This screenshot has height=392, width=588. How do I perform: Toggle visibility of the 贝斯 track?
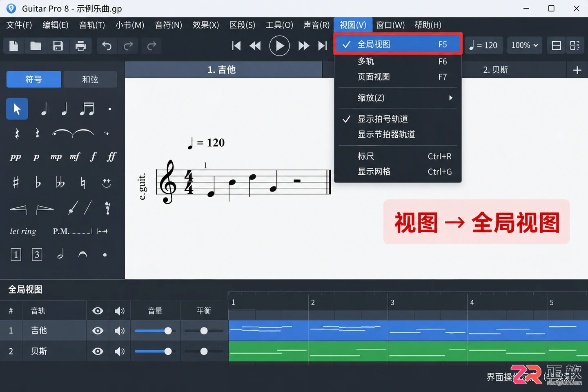coord(98,351)
